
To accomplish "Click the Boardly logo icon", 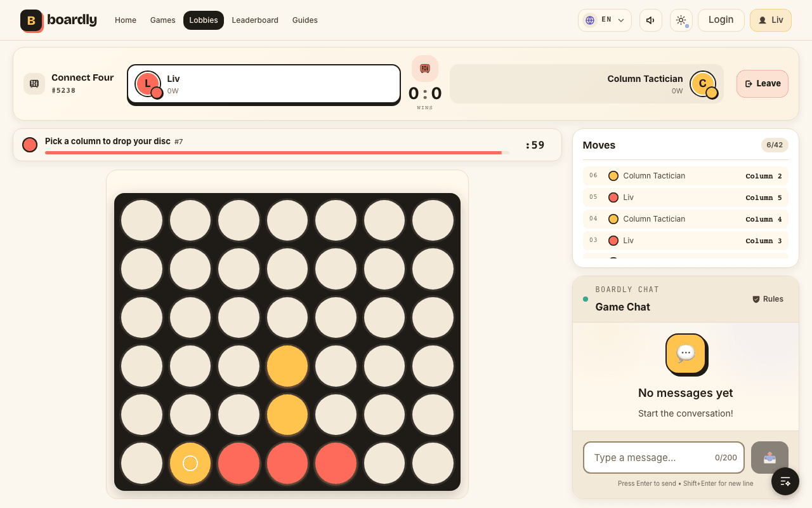I will pyautogui.click(x=31, y=20).
